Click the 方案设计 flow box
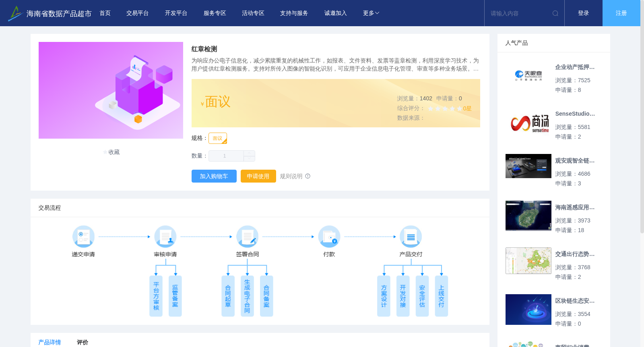 pos(384,296)
